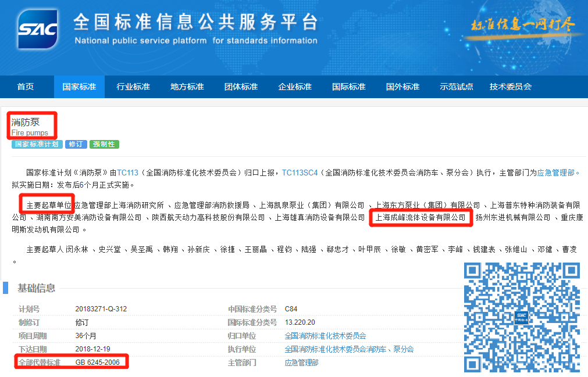Click the 强制性 badge
Viewport: 588px width, 377px height.
[104, 144]
